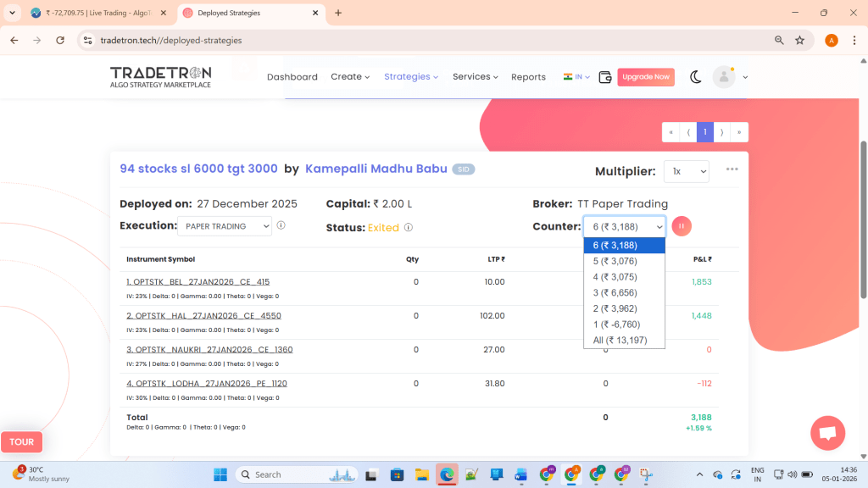This screenshot has height=488, width=868.
Task: Open OPTSTK_BEL_27JAN2026_CE_415 instrument link
Action: coord(198,281)
